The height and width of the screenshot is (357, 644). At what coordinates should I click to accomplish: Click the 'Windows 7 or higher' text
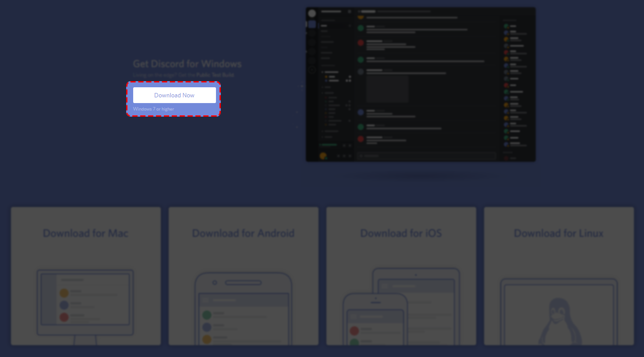[153, 109]
